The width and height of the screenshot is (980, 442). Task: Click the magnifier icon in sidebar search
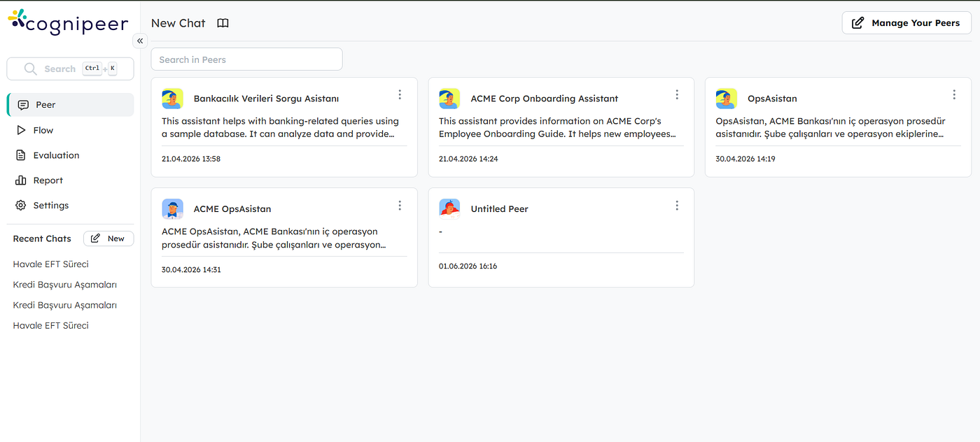[x=30, y=69]
